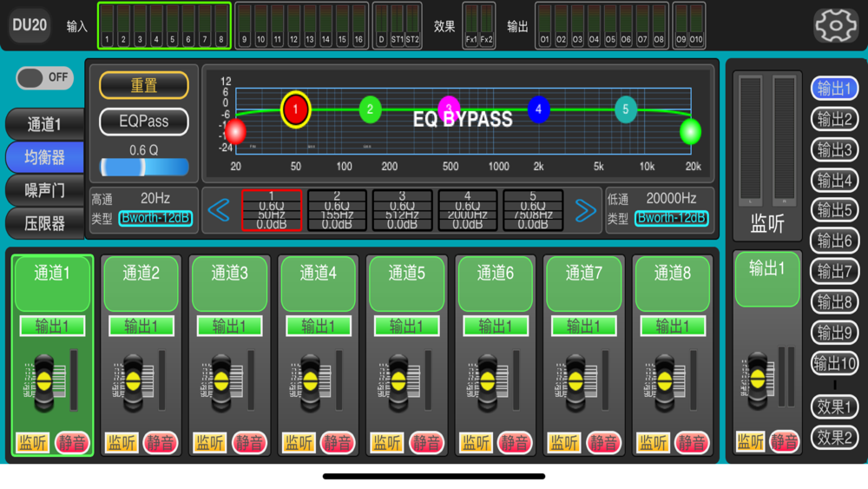Open the low-pass Bworth-12dB type dropdown

pyautogui.click(x=672, y=218)
